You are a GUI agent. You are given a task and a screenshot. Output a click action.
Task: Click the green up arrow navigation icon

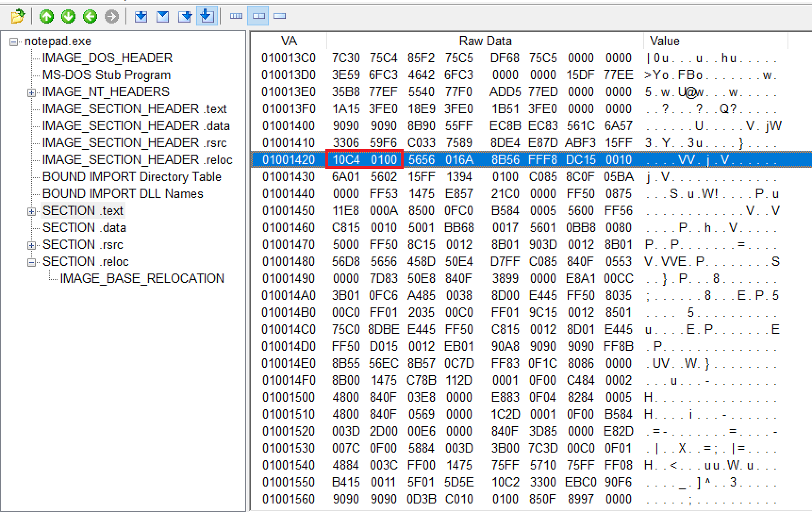(46, 17)
